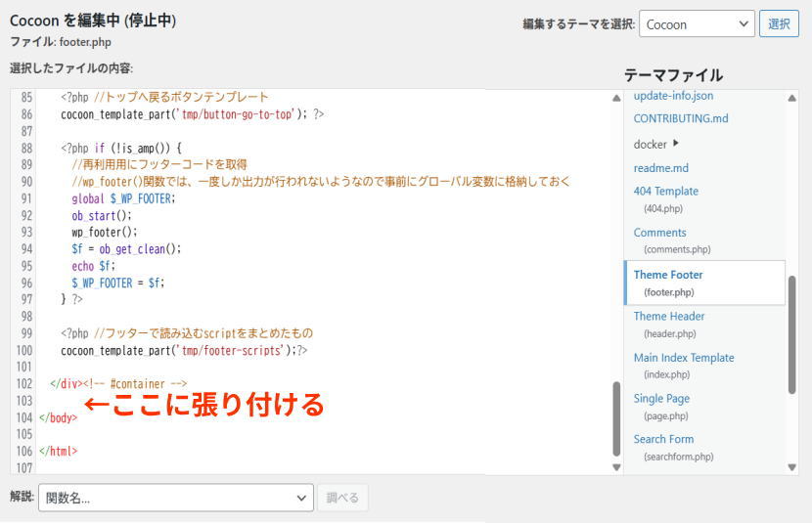Click the code editor vertical scrollbar thumb

click(x=616, y=419)
